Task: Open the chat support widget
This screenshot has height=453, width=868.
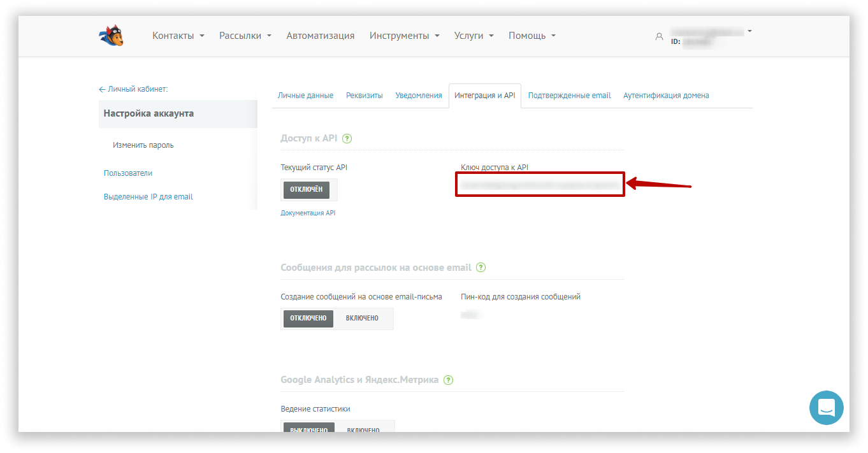Action: (826, 407)
